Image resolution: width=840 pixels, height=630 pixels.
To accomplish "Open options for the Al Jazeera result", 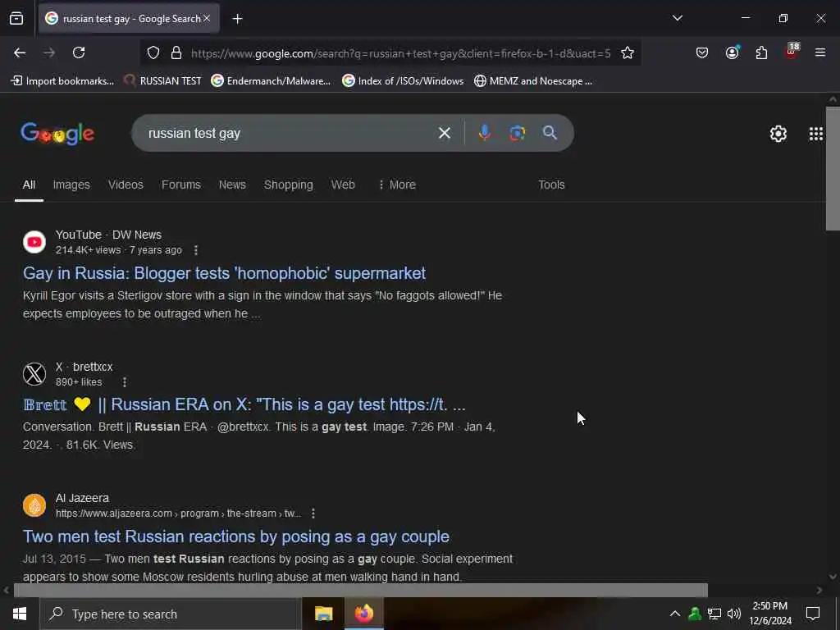I will pyautogui.click(x=313, y=514).
